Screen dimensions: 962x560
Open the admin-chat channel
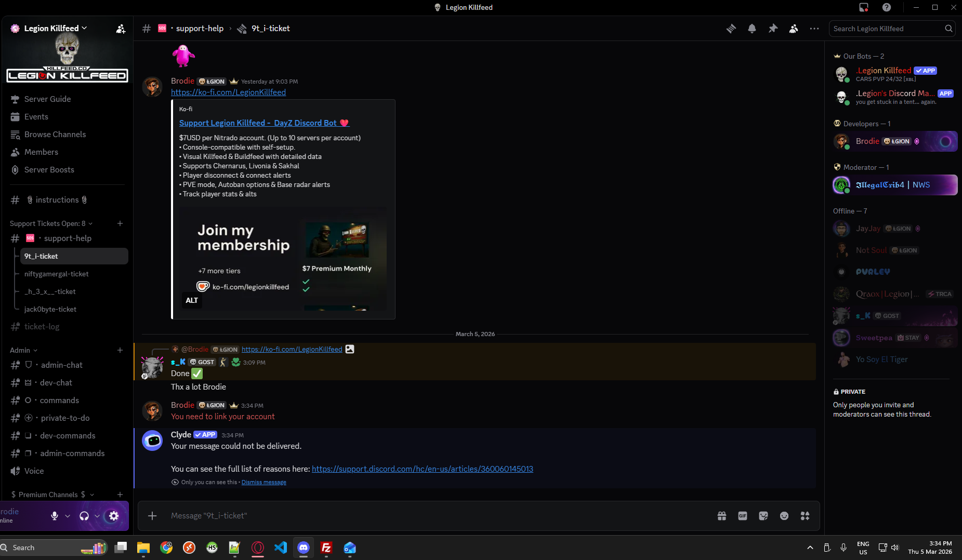[x=67, y=365]
